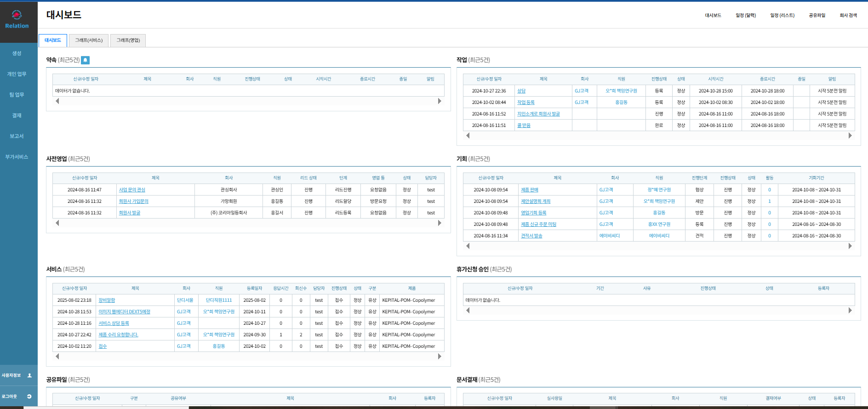Click right scroll arrow under 작업 table

[850, 136]
